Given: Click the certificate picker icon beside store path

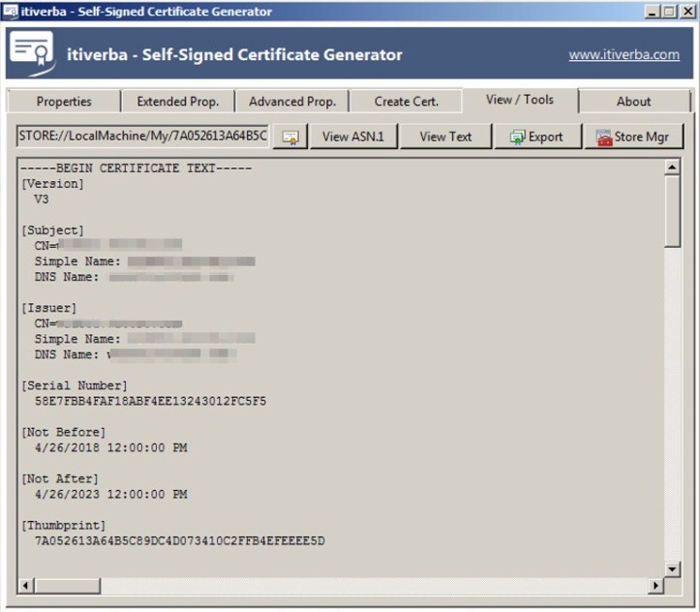Looking at the screenshot, I should pyautogui.click(x=289, y=138).
